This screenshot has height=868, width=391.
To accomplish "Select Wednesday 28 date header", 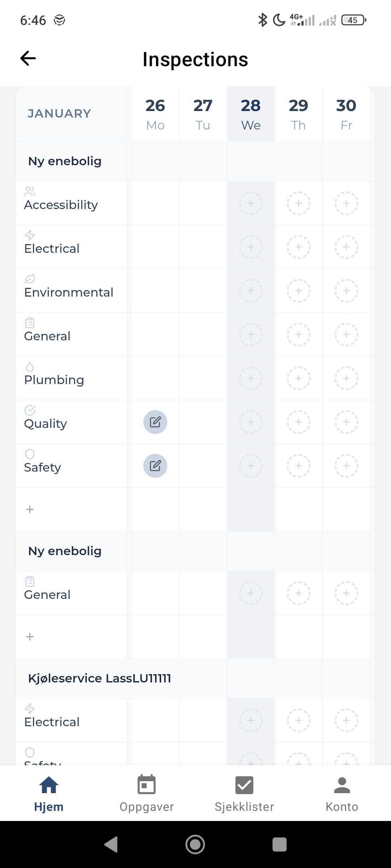I will tap(251, 114).
